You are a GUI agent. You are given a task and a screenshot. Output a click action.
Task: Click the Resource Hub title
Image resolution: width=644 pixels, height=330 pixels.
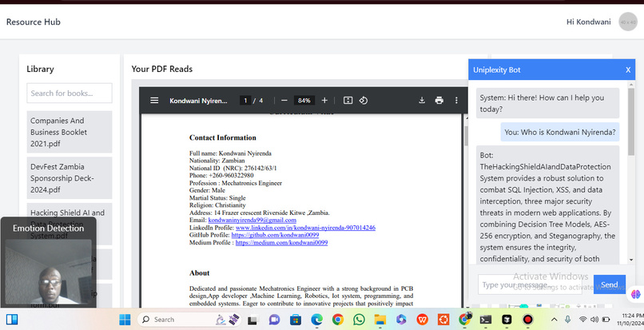pyautogui.click(x=34, y=22)
